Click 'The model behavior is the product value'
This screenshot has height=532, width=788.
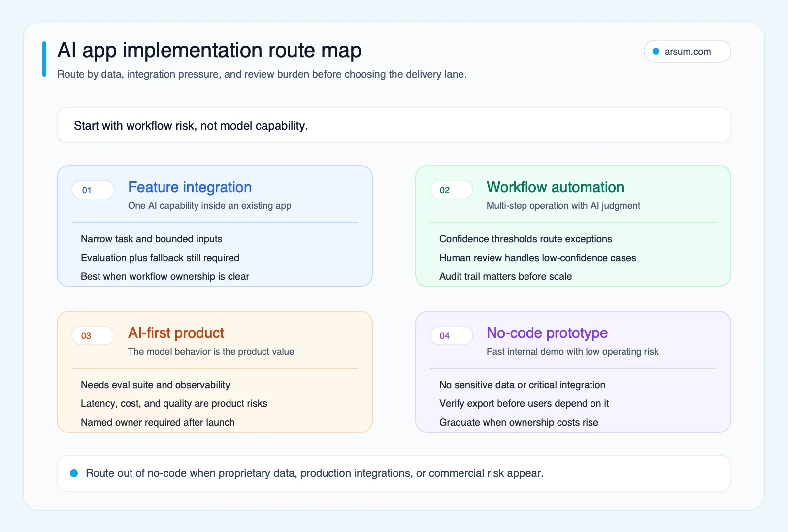tap(211, 352)
